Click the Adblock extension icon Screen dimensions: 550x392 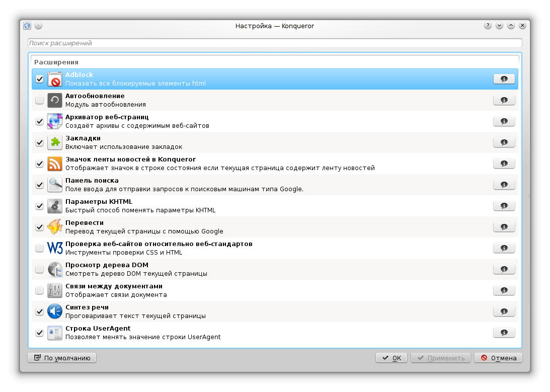pyautogui.click(x=54, y=79)
